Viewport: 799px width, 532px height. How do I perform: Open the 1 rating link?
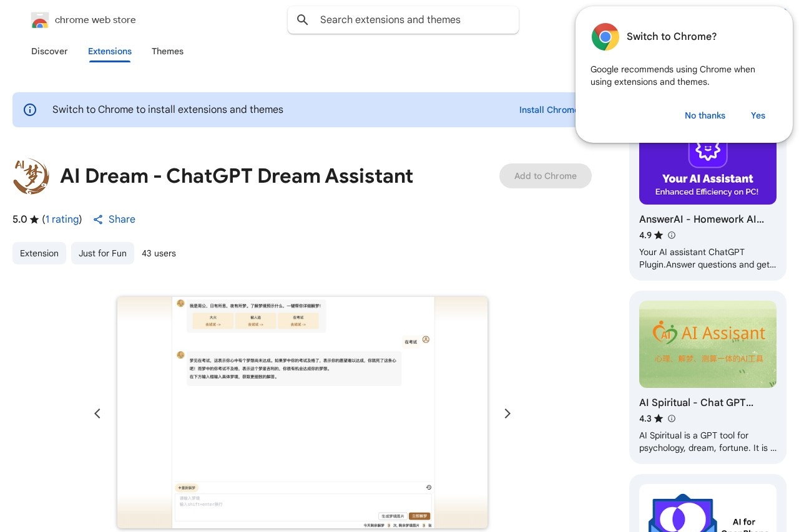tap(62, 220)
